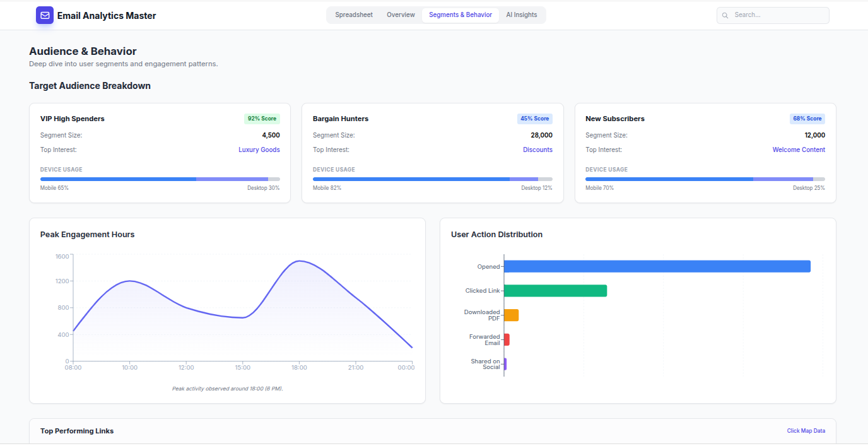The height and width of the screenshot is (446, 868).
Task: Click the blue Opened bar in chart
Action: pos(657,266)
